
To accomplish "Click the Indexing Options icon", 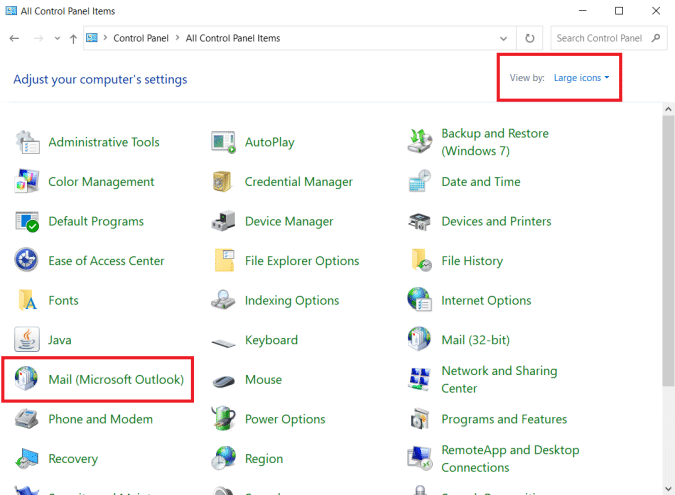I will 223,300.
